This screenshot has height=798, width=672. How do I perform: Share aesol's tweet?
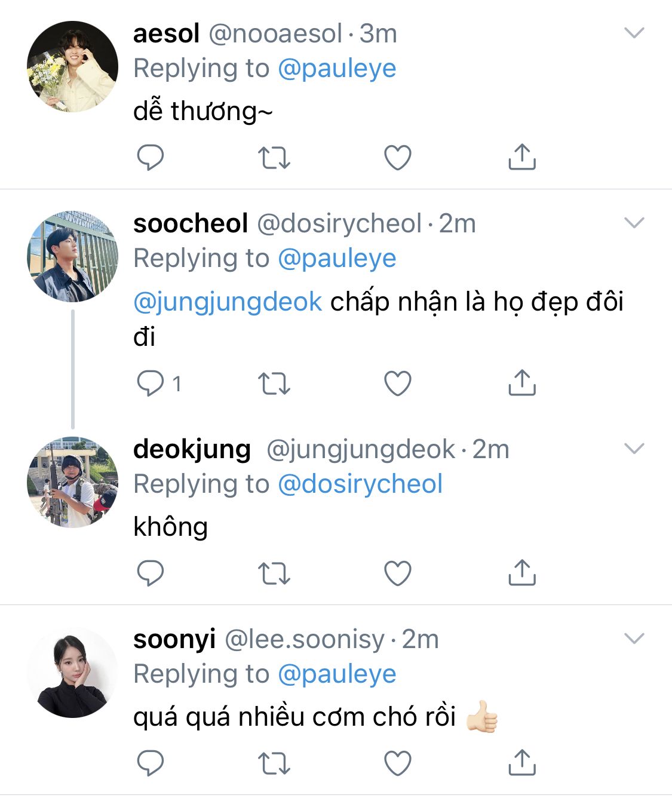pyautogui.click(x=521, y=157)
